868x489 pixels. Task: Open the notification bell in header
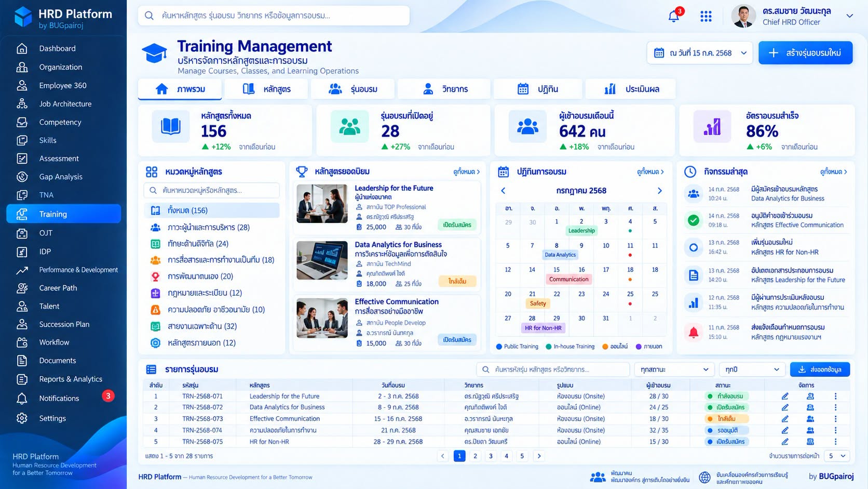[674, 16]
